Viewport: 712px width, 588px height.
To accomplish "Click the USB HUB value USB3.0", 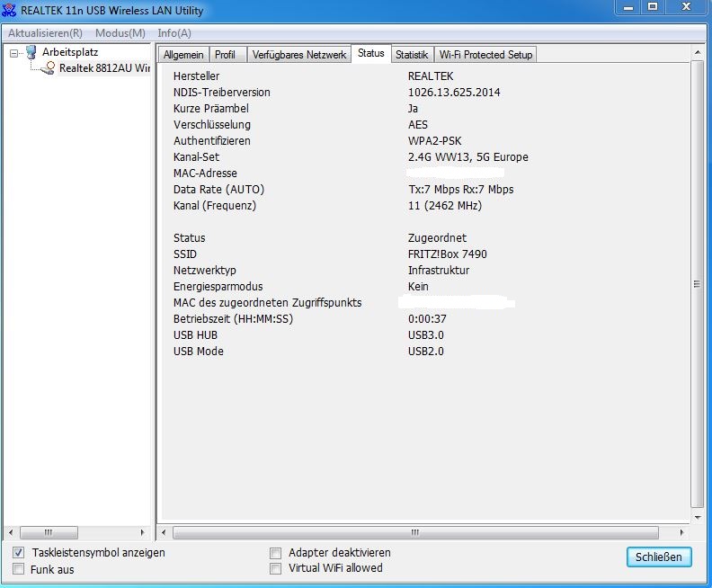I will point(426,335).
